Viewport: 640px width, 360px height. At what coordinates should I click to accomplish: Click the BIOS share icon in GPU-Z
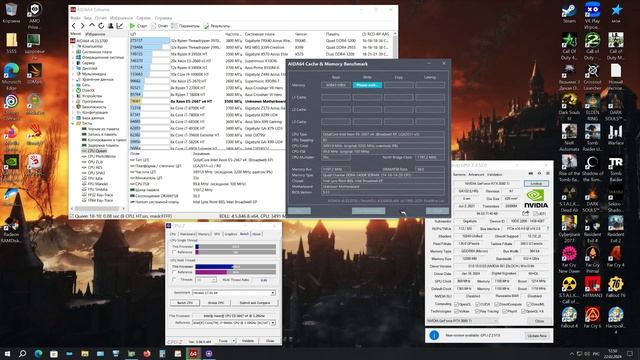pyautogui.click(x=526, y=213)
